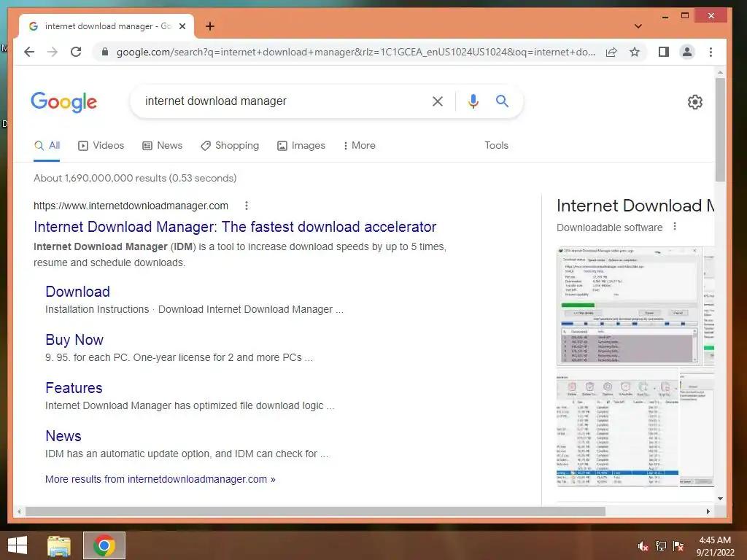
Task: Click the forward navigation arrow
Action: click(x=53, y=52)
